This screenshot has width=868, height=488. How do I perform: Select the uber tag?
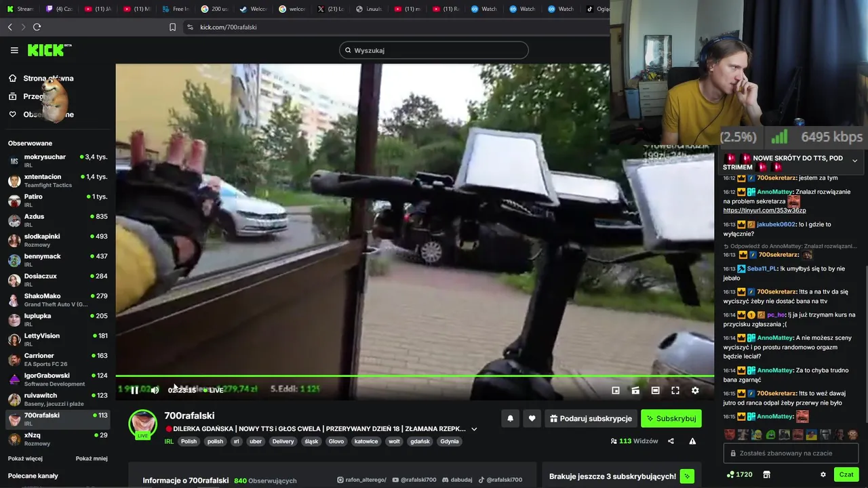[x=256, y=441]
